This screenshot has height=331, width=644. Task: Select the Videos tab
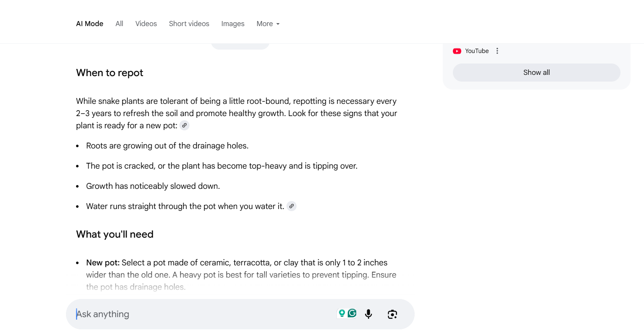click(146, 24)
